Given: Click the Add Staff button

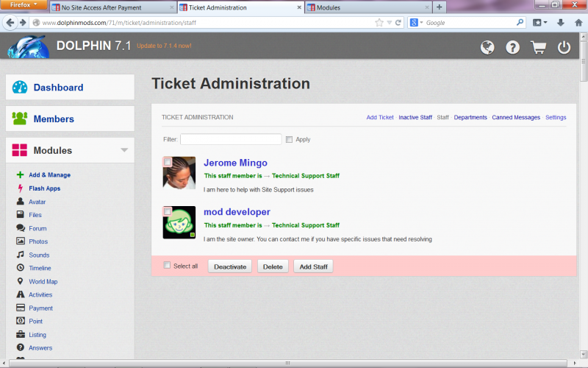Looking at the screenshot, I should 314,266.
